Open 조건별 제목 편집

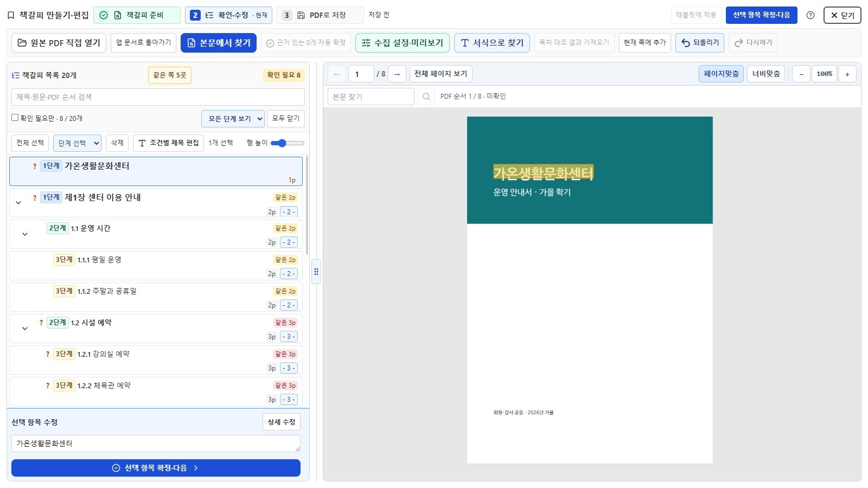(169, 143)
